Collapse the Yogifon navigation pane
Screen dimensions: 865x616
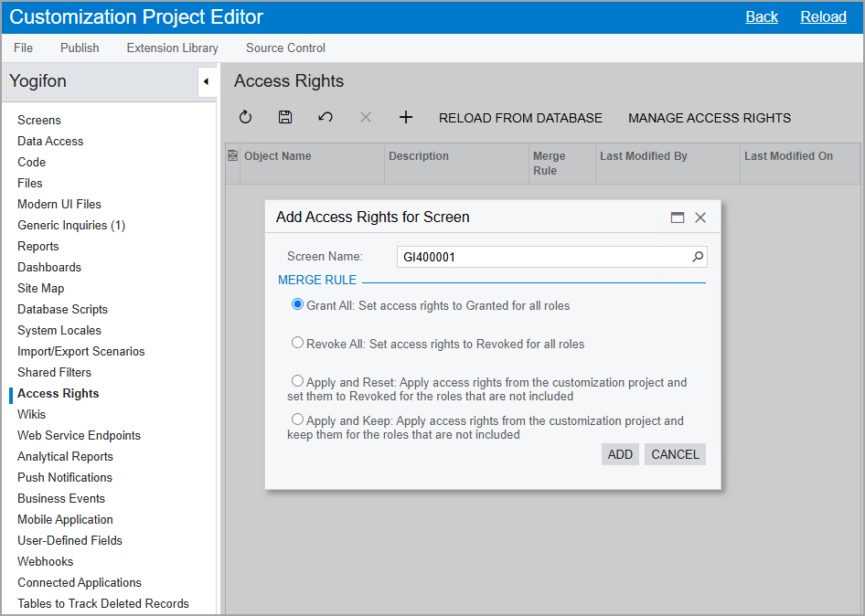click(x=206, y=81)
